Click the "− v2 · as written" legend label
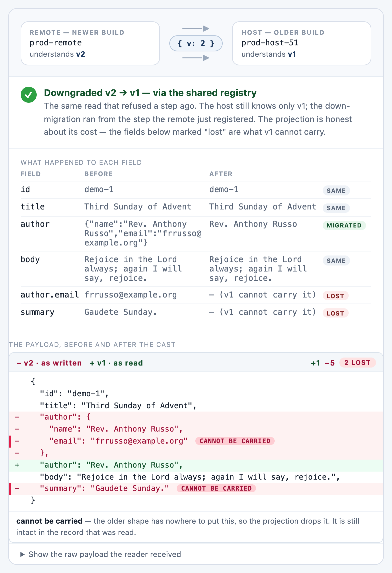 point(49,363)
